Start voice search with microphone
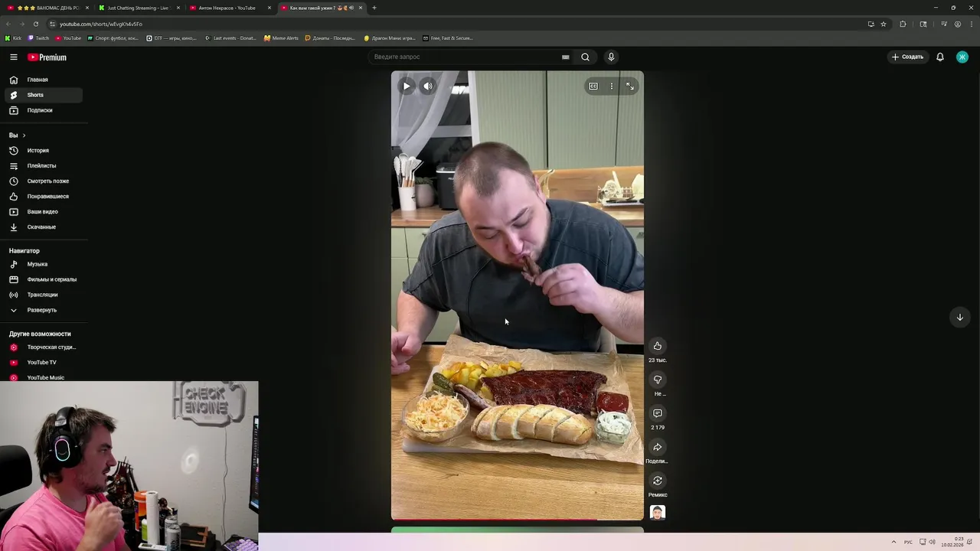This screenshot has height=551, width=980. point(611,57)
